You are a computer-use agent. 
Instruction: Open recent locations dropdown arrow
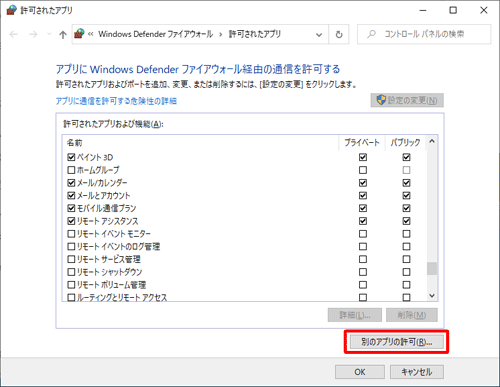tap(49, 34)
